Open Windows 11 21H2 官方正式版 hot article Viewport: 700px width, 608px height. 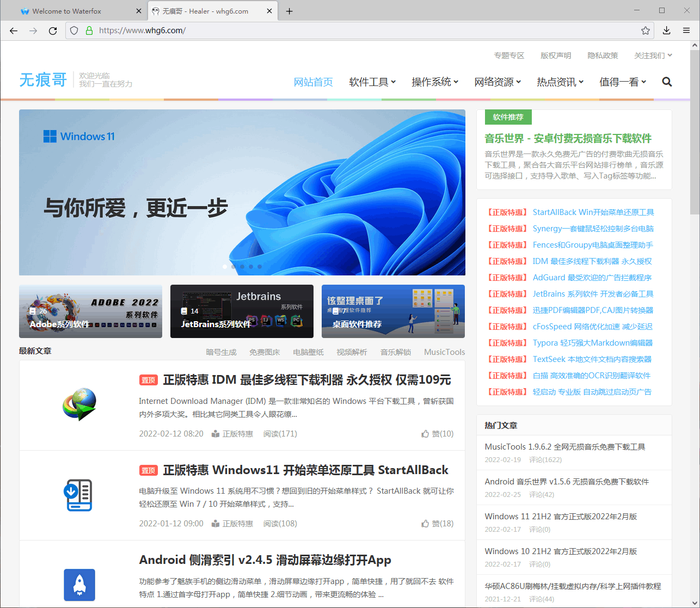(561, 517)
